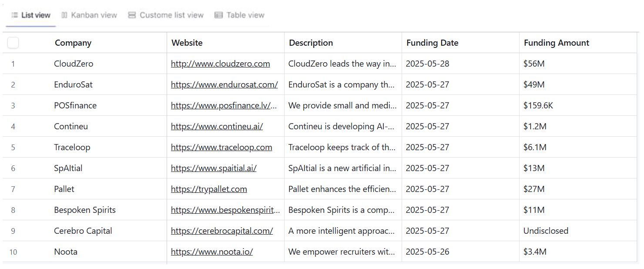Screen dimensions: 644x269
Task: Open the endurosat.com website link
Action: pos(224,84)
